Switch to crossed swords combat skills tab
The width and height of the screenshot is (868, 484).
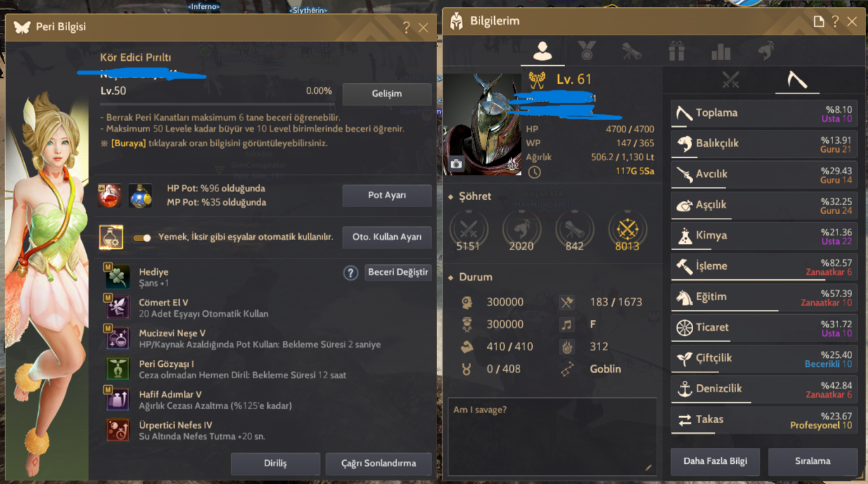(731, 80)
